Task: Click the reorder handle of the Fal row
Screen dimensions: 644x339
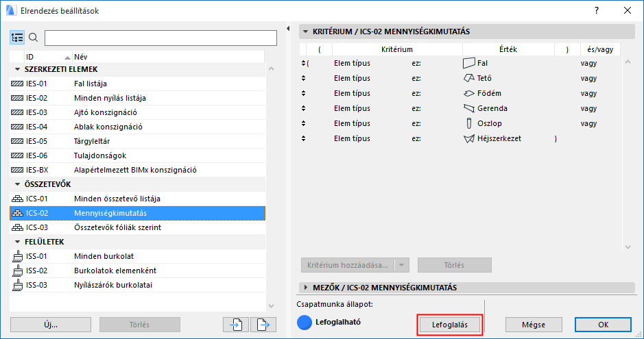Action: (x=303, y=63)
